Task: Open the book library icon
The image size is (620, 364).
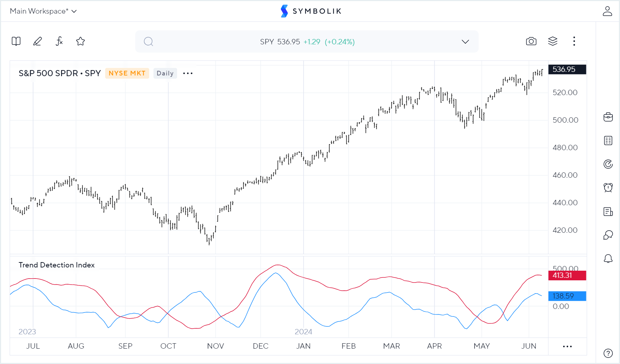Action: point(16,41)
